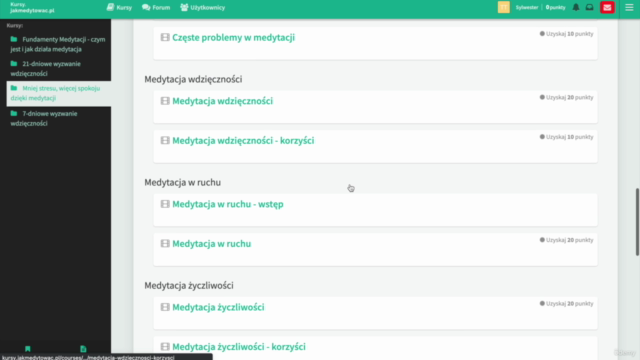Open the inbox tray icon
The width and height of the screenshot is (640, 360).
589,7
